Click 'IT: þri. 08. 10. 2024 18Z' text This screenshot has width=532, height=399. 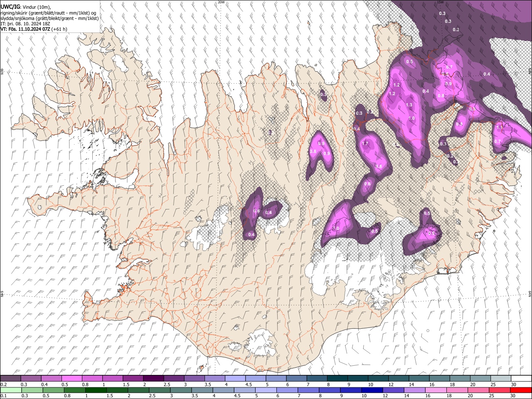[x=26, y=24]
